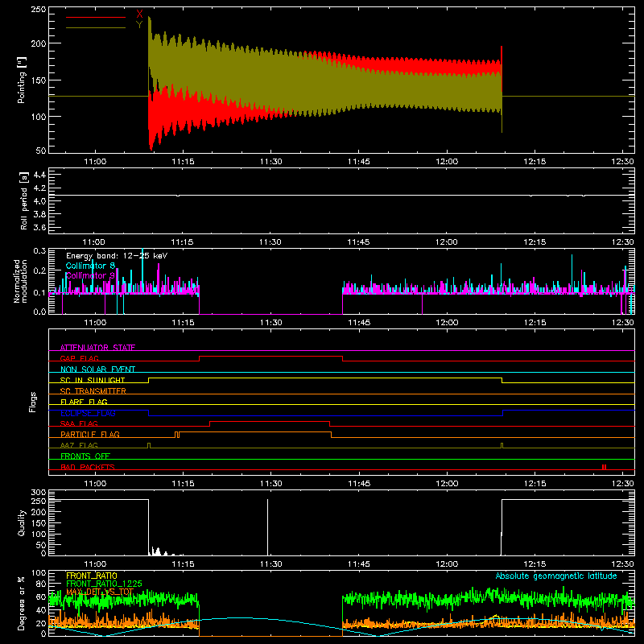
Task: Click the red X legend line sample
Action: tap(96, 17)
